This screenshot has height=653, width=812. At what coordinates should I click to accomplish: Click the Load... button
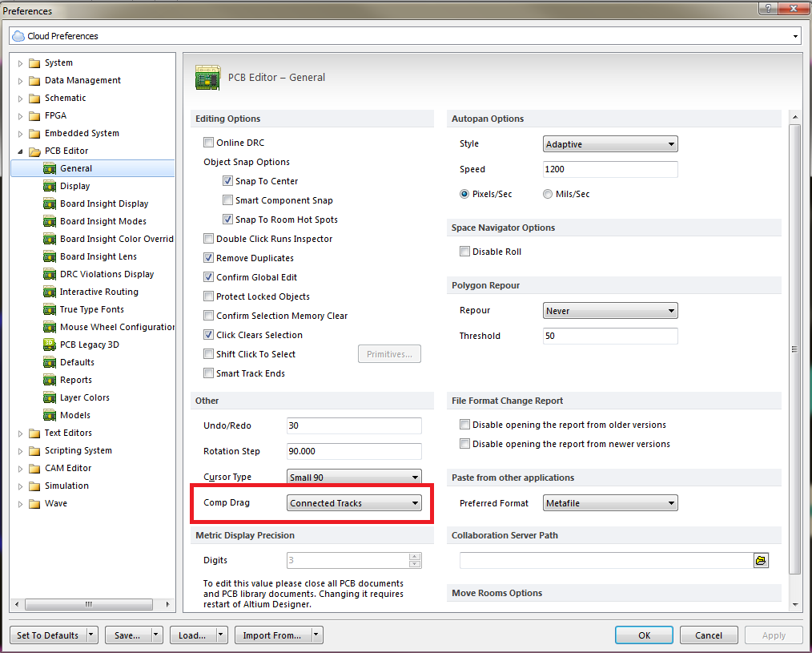pos(192,635)
